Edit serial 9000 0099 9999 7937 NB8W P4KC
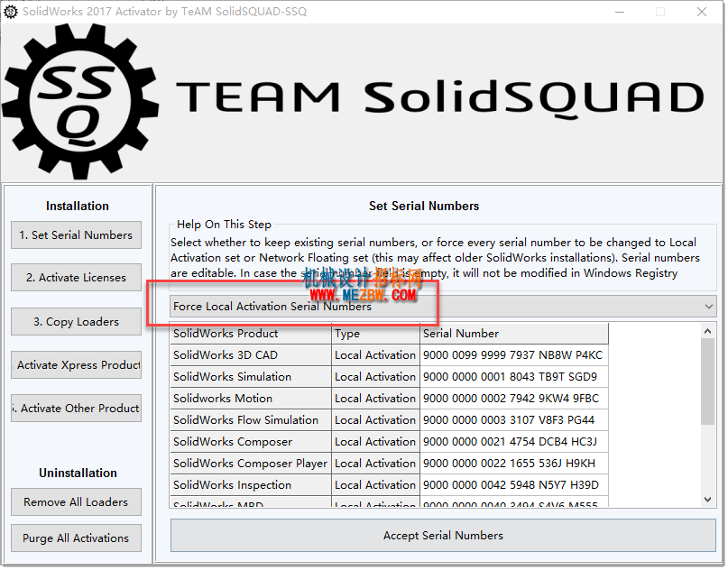The height and width of the screenshot is (570, 728). [x=514, y=355]
